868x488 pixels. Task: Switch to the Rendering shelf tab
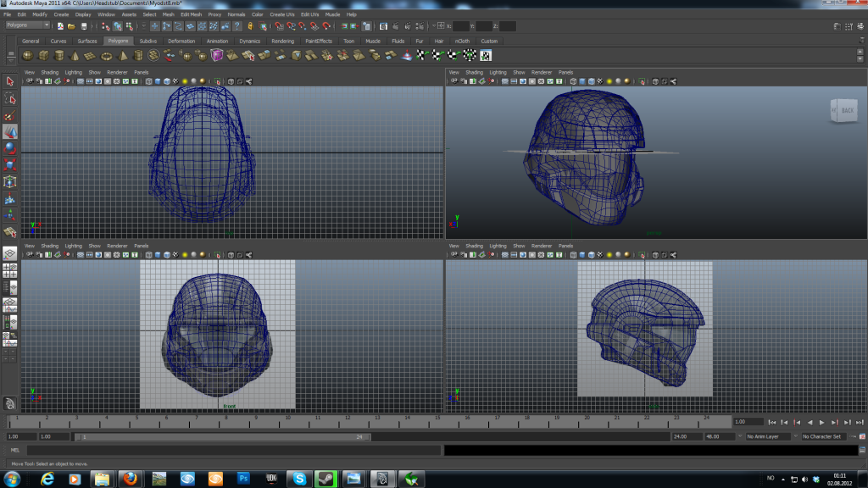click(282, 41)
